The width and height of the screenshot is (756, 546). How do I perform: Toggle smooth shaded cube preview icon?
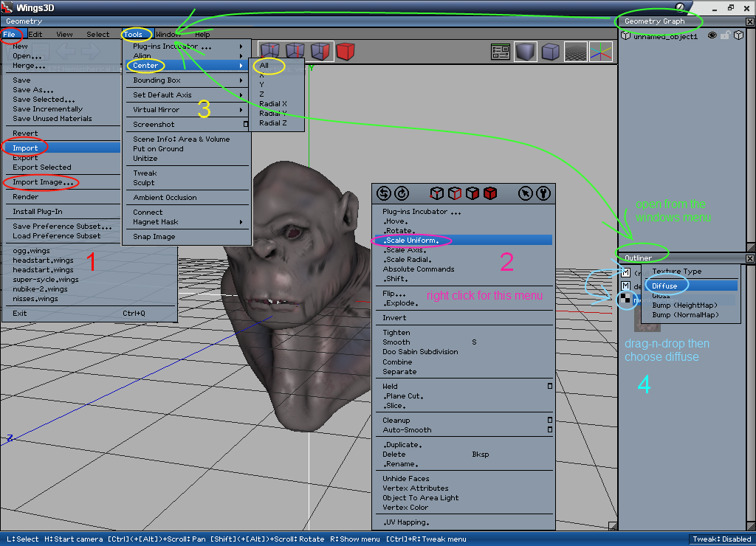click(x=526, y=52)
